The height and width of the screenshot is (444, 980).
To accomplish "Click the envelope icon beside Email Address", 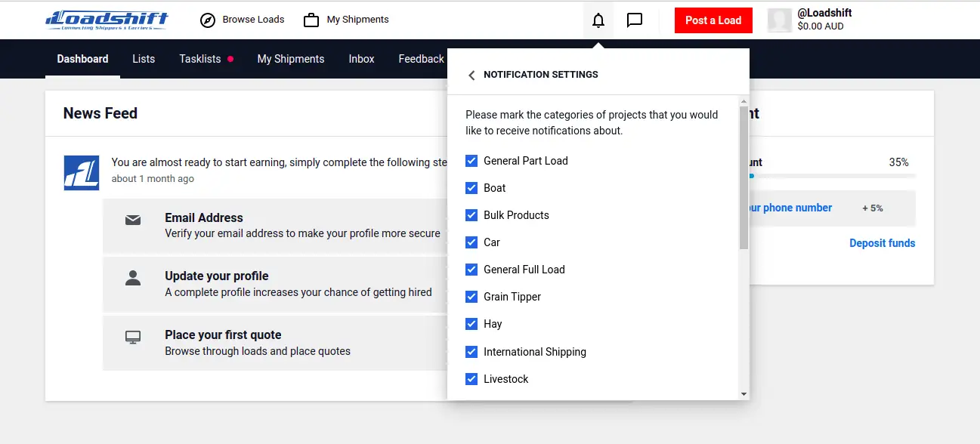I will 133,220.
